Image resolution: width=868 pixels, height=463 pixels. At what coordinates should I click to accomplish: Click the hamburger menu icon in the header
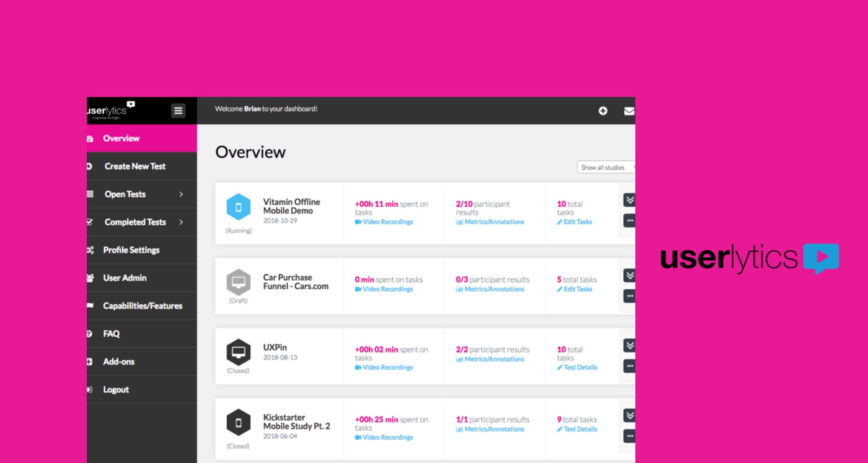tap(178, 110)
